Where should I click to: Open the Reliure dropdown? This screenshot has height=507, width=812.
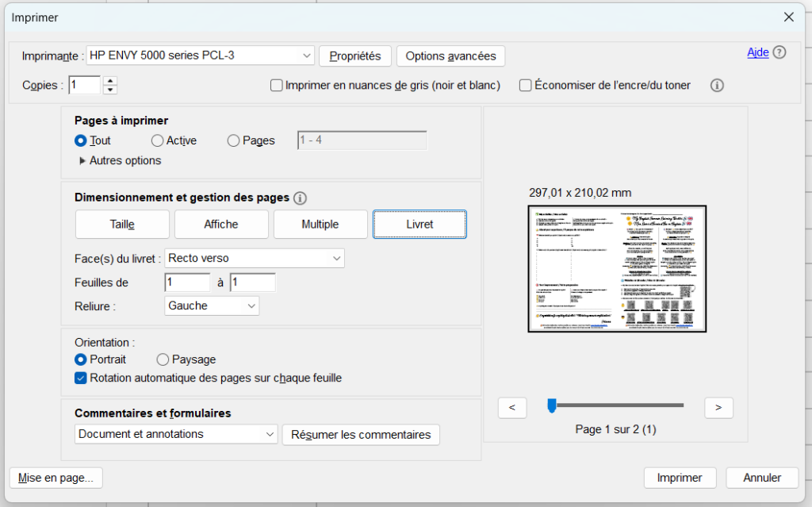pos(212,305)
